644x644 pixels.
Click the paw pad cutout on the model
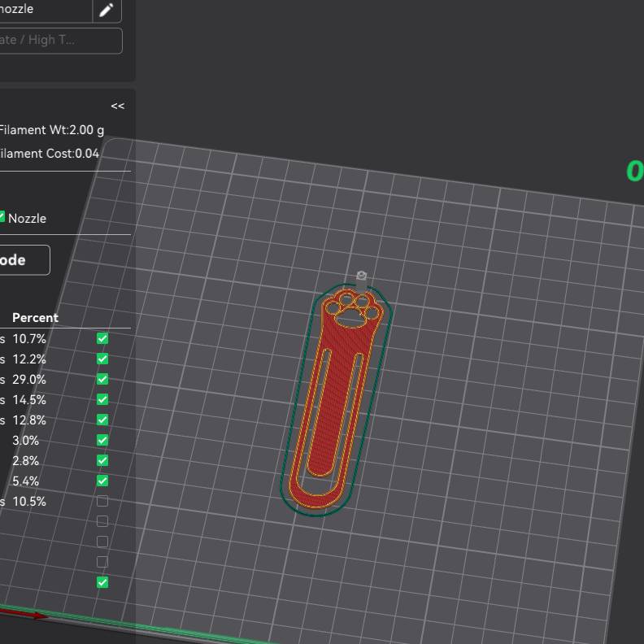(x=350, y=318)
